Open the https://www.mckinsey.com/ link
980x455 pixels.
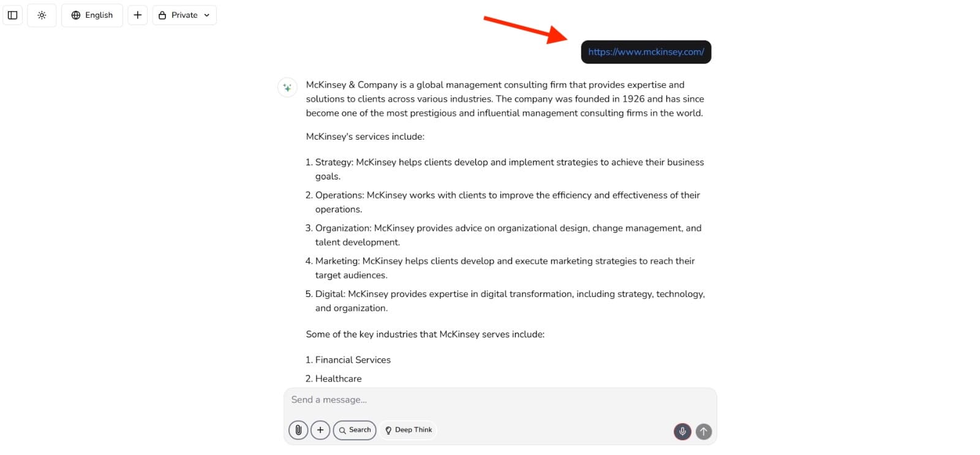[646, 52]
